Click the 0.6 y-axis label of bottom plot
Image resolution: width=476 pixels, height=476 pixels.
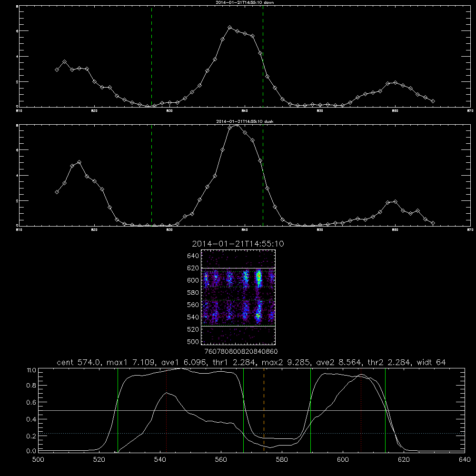click(31, 402)
